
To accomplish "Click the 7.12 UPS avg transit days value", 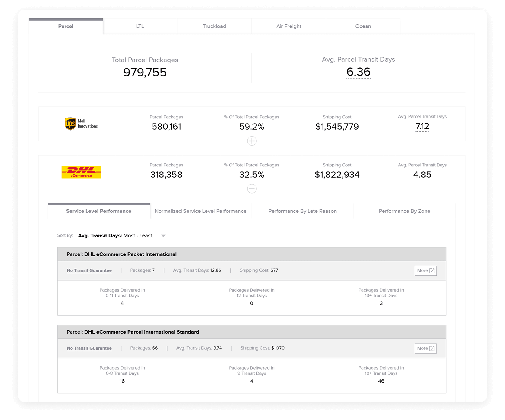I will [x=422, y=126].
